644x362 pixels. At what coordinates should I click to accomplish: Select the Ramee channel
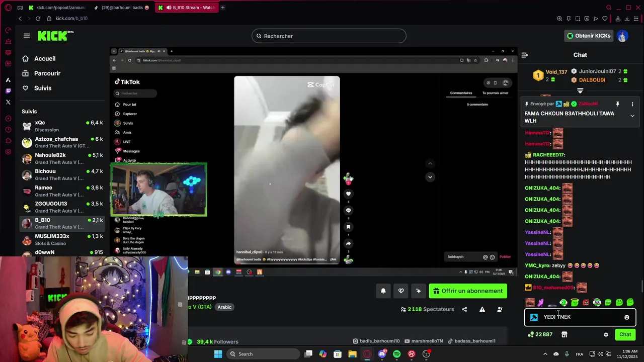(x=62, y=191)
